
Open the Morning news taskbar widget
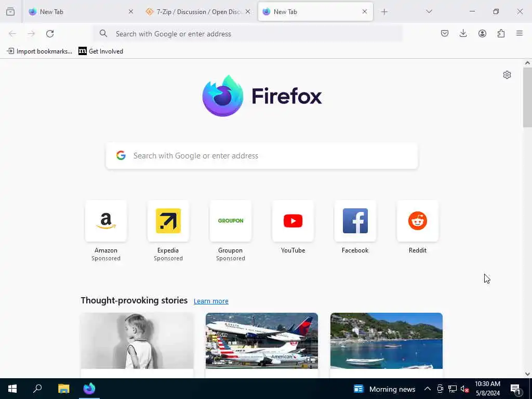(385, 389)
